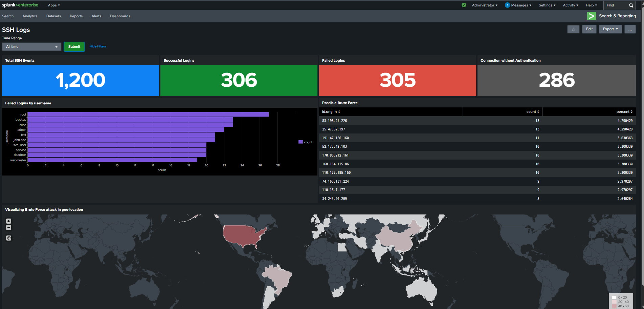Click the search magnifier icon in Find box
The width and height of the screenshot is (644, 309).
(631, 5)
